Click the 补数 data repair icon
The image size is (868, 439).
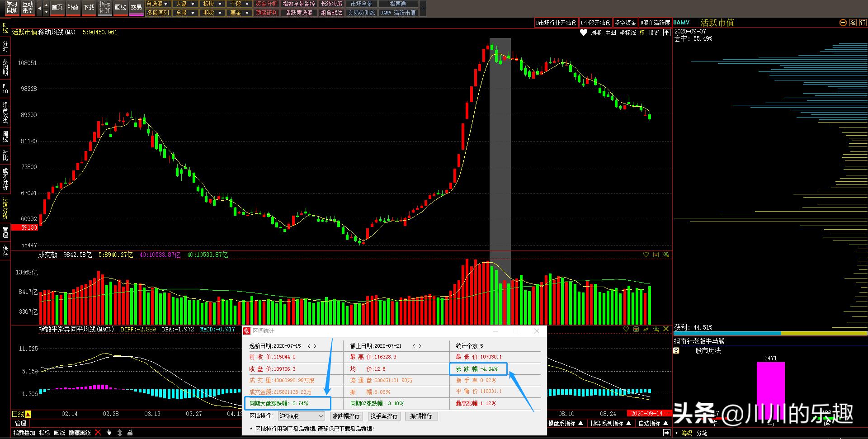click(x=73, y=7)
